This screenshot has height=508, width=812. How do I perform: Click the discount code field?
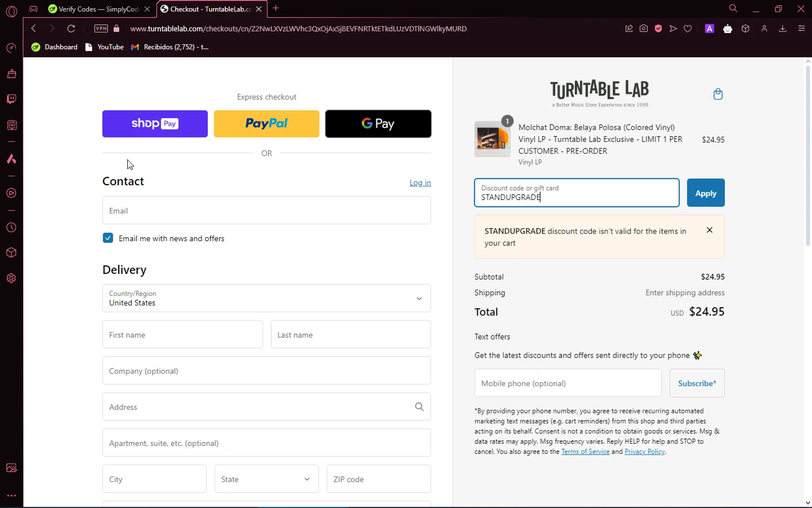click(x=577, y=193)
